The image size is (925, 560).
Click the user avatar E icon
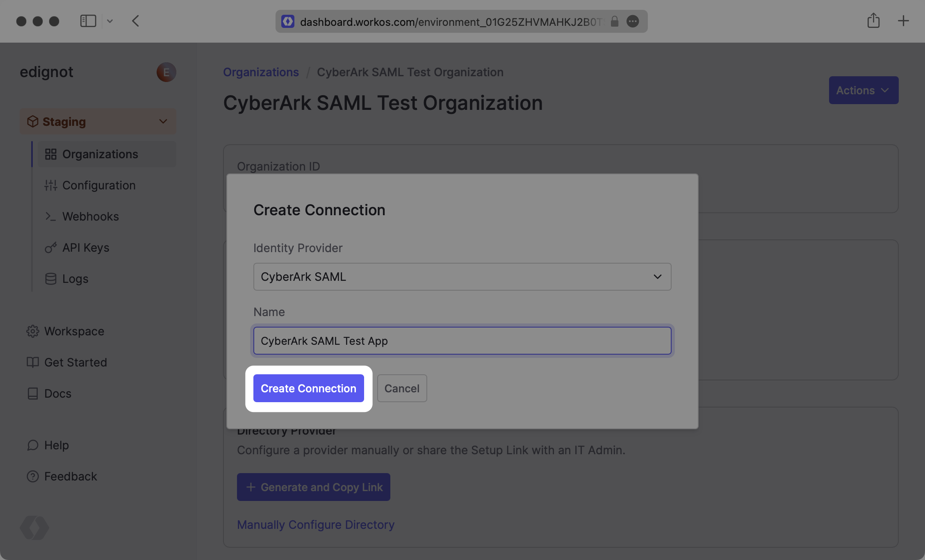[166, 72]
